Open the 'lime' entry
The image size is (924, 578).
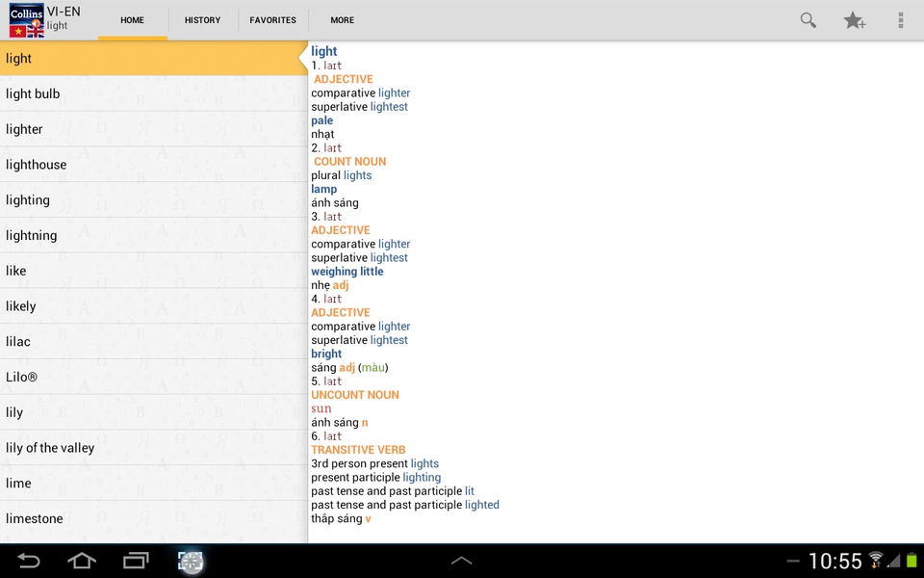click(x=153, y=483)
